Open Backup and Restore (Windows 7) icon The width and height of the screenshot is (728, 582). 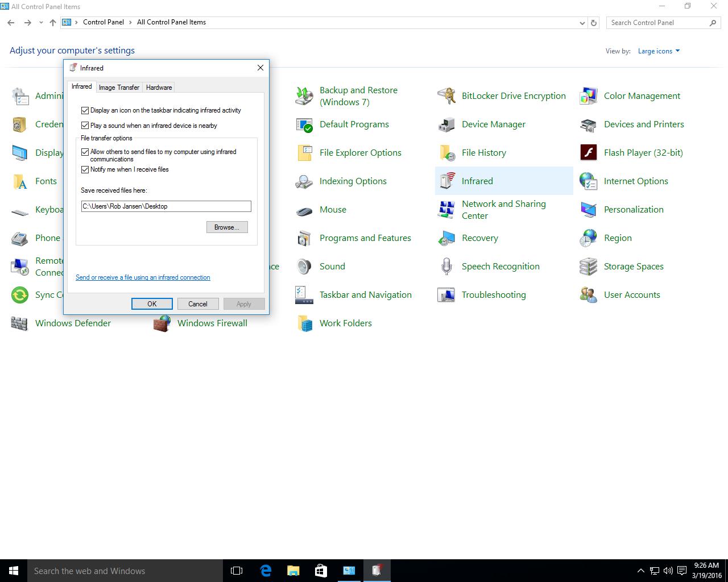[304, 96]
